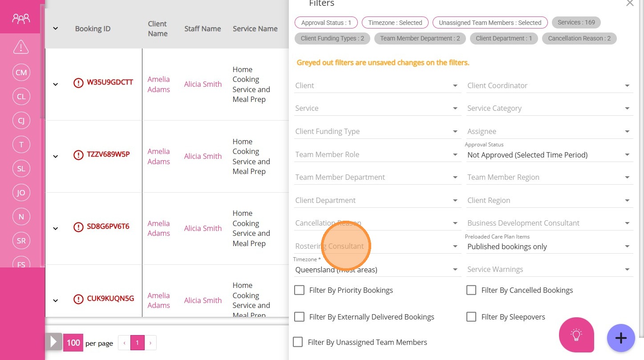Viewport: 644px width, 360px height.
Task: Click the lightbulb tips button
Action: (x=576, y=335)
